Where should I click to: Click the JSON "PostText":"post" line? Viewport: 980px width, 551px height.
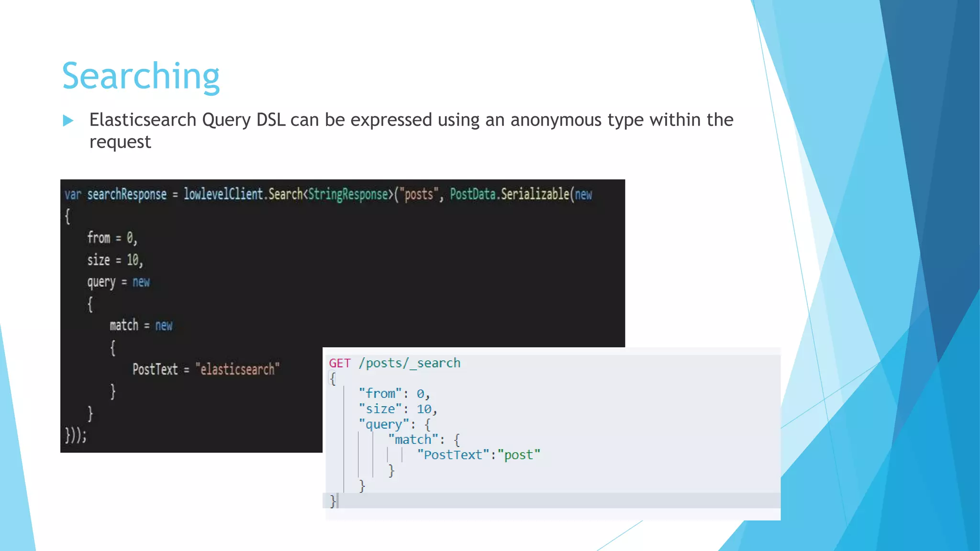(x=479, y=455)
